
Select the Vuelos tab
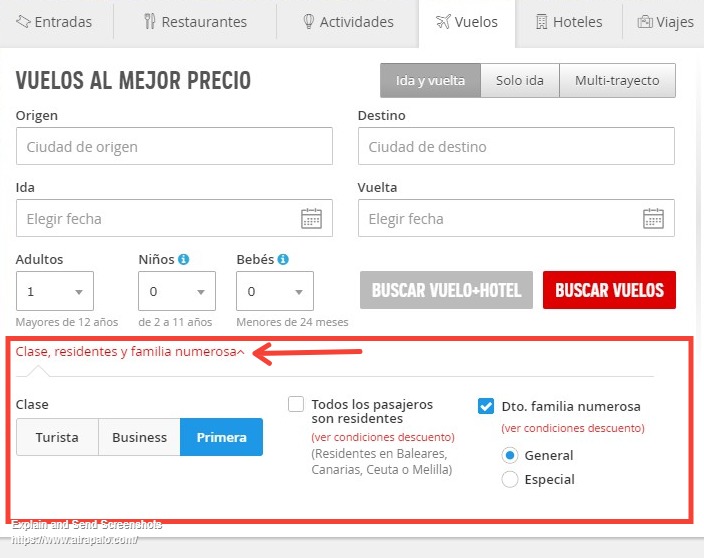pyautogui.click(x=467, y=22)
